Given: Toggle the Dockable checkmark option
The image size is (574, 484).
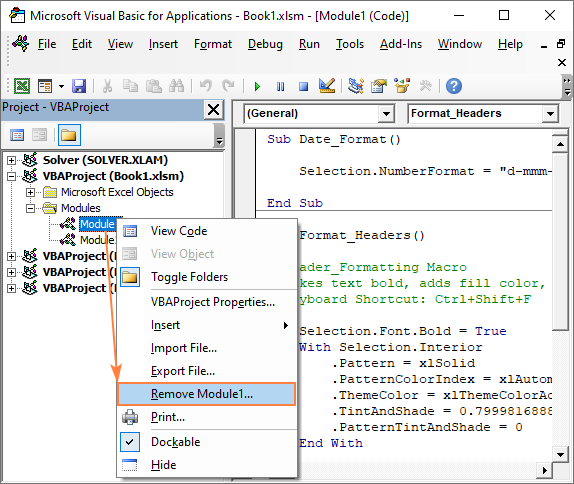Looking at the screenshot, I should pos(207,442).
